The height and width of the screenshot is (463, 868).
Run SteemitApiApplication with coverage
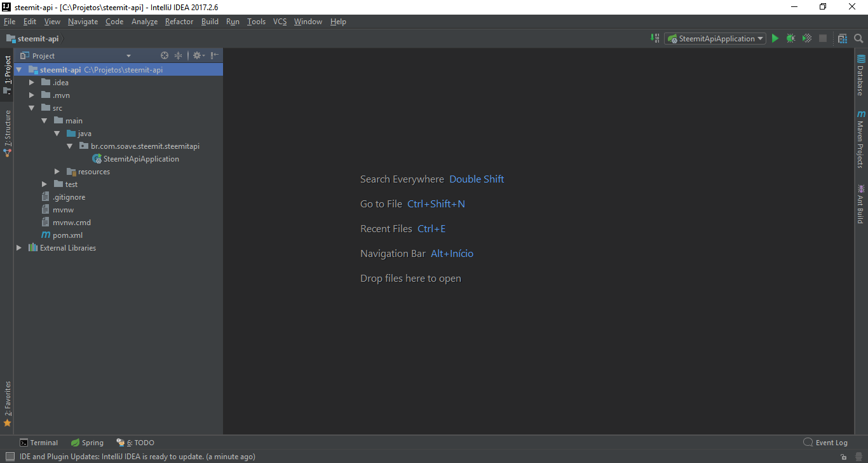807,39
